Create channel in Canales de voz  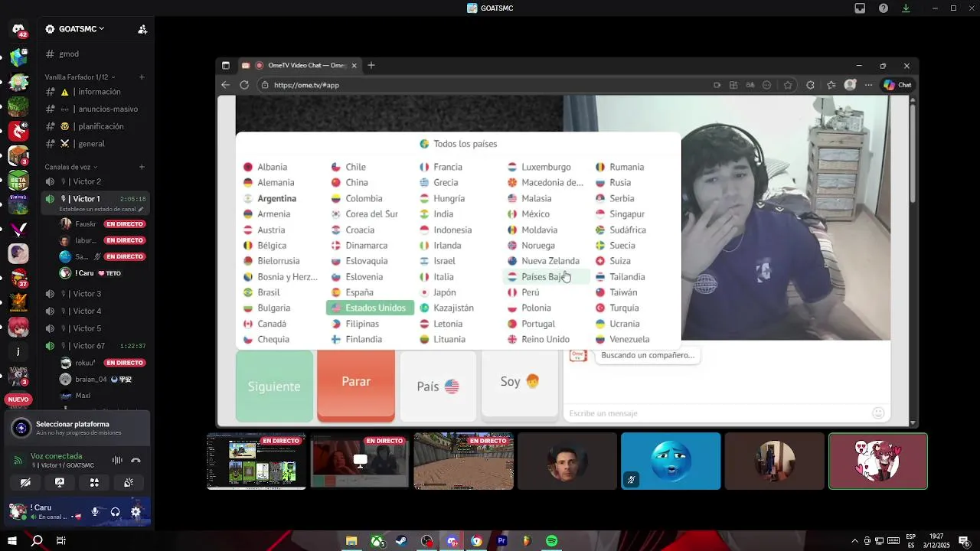[142, 167]
